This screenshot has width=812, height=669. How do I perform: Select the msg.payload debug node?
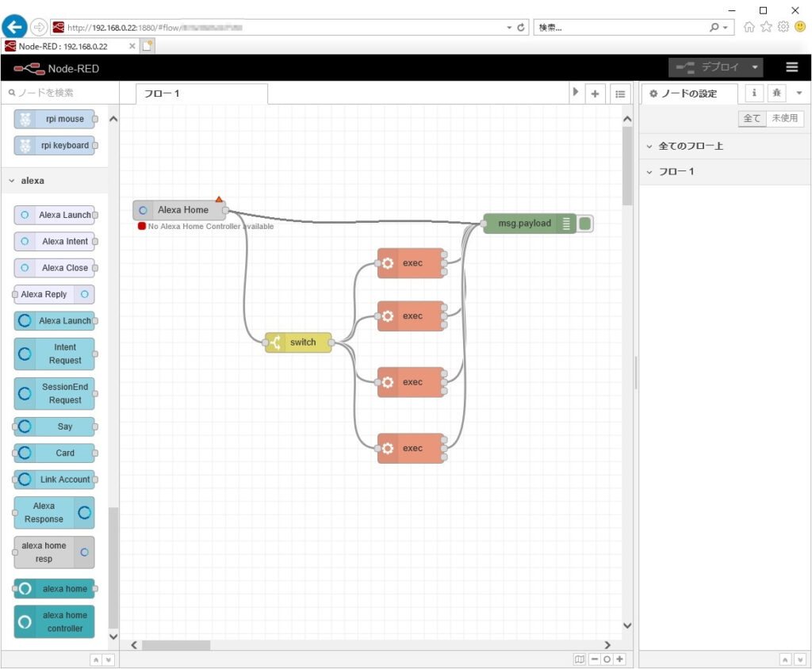point(529,224)
